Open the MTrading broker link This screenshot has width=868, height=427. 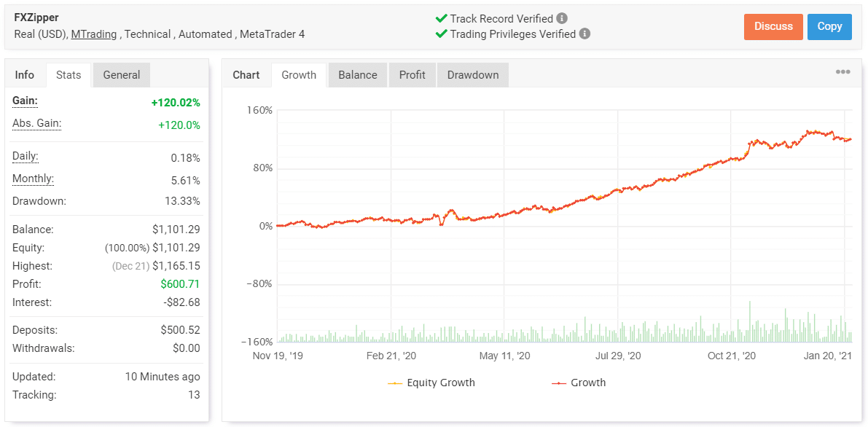[x=93, y=34]
